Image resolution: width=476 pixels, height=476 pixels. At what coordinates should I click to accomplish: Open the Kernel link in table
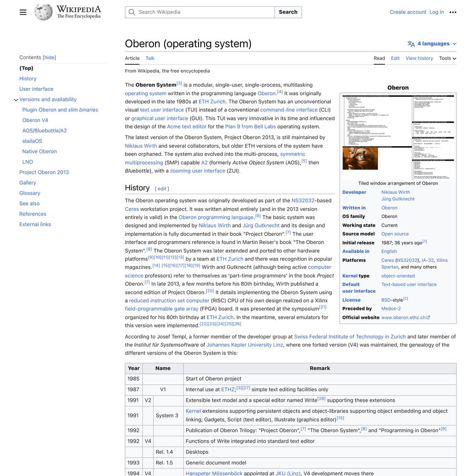[193, 411]
